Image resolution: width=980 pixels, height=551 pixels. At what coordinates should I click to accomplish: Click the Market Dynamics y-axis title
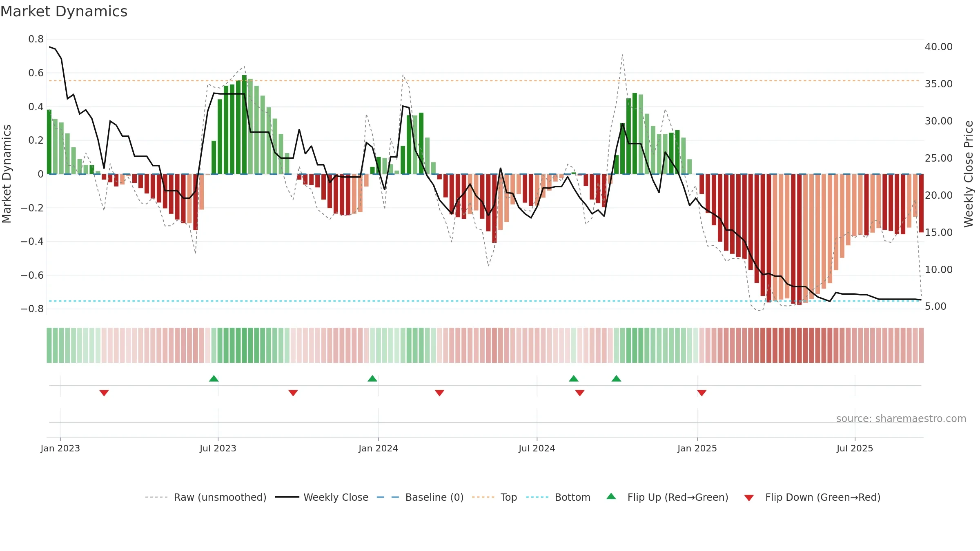(x=7, y=174)
